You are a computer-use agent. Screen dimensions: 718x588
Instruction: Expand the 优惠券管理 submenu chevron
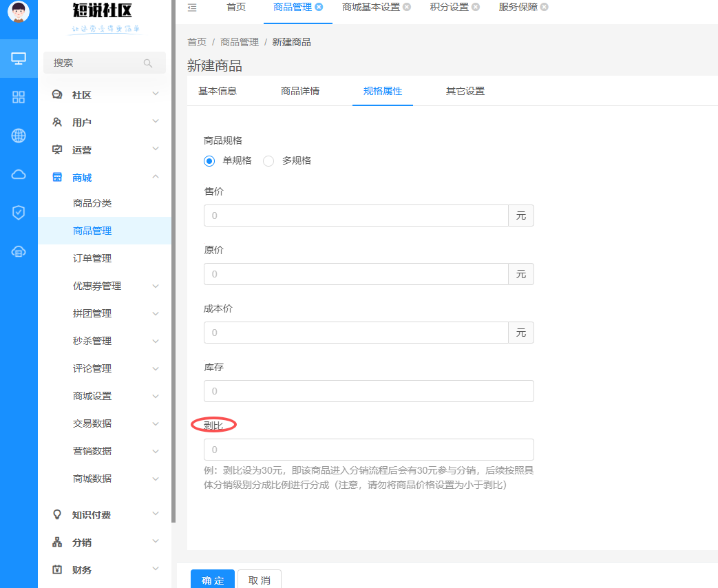tap(156, 286)
